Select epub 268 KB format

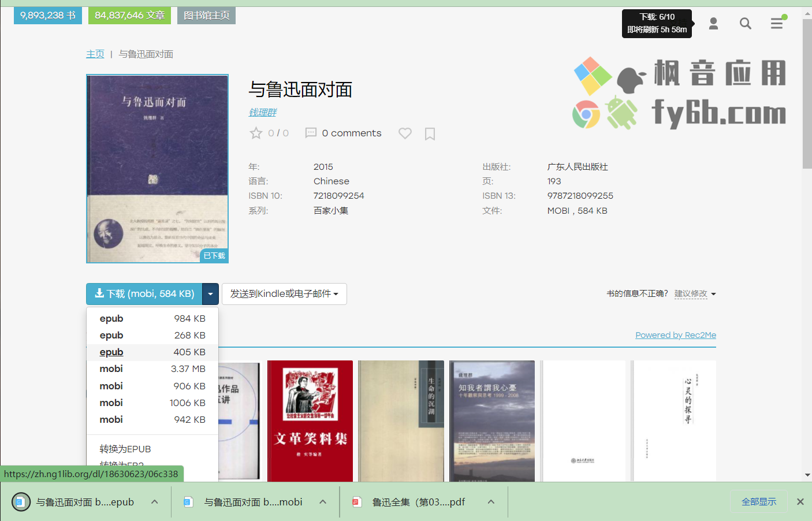152,336
